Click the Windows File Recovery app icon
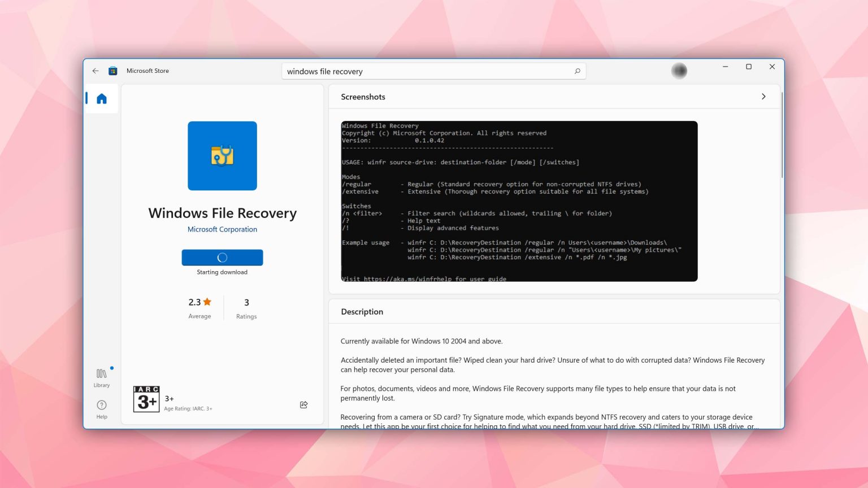Screen dimensions: 868x488 point(222,156)
